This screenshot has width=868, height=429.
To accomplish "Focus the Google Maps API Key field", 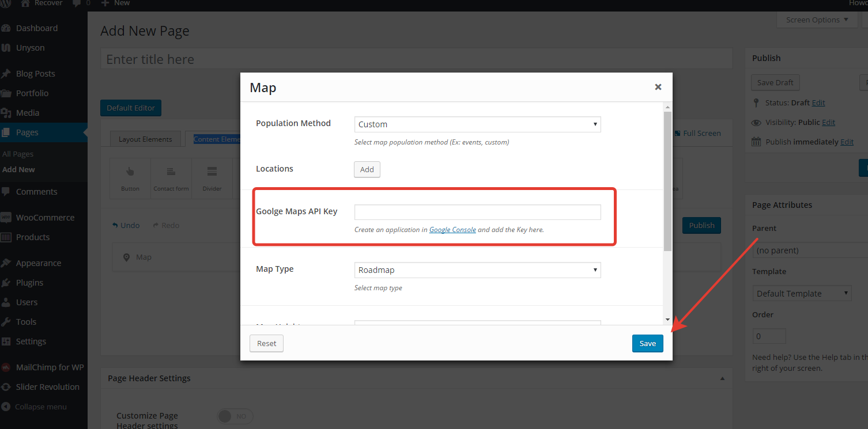I will [477, 212].
